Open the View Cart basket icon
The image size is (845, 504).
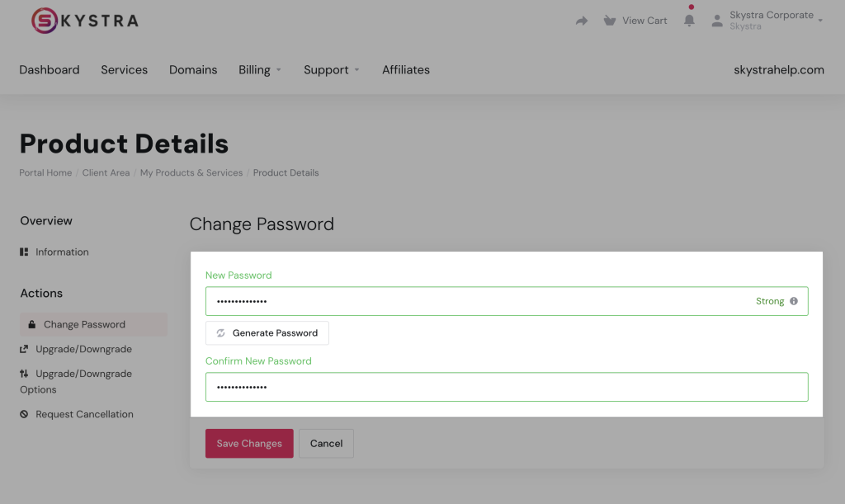610,21
